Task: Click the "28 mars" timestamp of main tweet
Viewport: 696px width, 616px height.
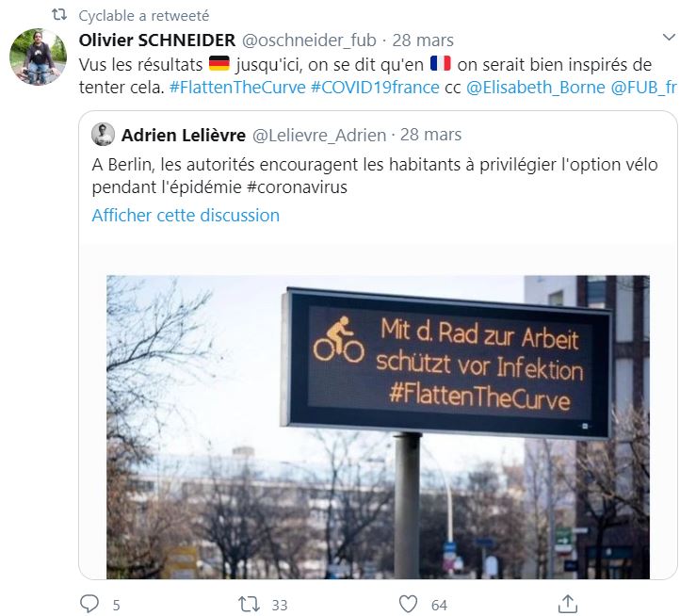Action: point(423,41)
